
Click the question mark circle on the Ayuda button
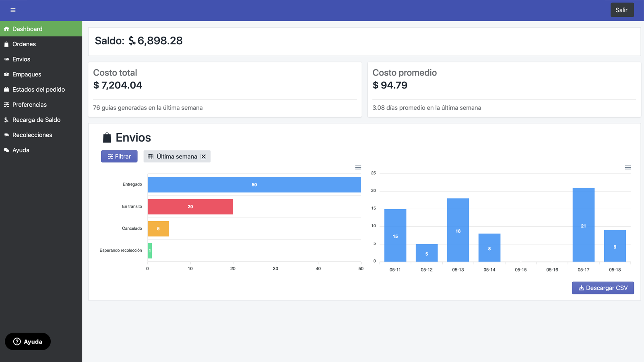click(x=17, y=341)
